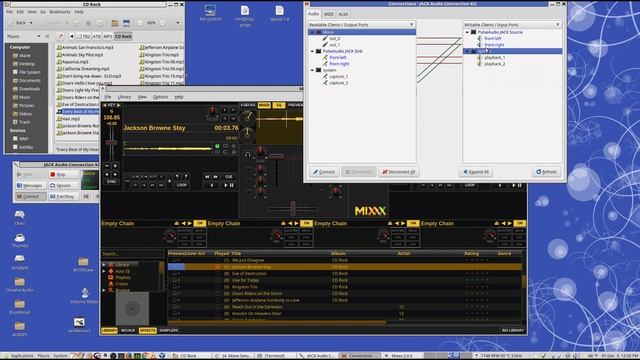Screen dimensions: 640x360
Task: Toggle MIXER section visibility in Mixxx
Action: 264,105
